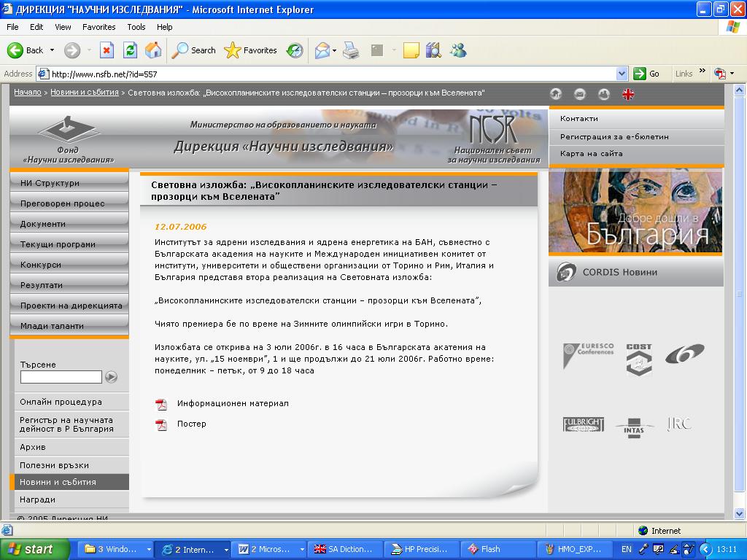This screenshot has width=747, height=560.
Task: Click the address bar URL field
Action: click(x=333, y=74)
